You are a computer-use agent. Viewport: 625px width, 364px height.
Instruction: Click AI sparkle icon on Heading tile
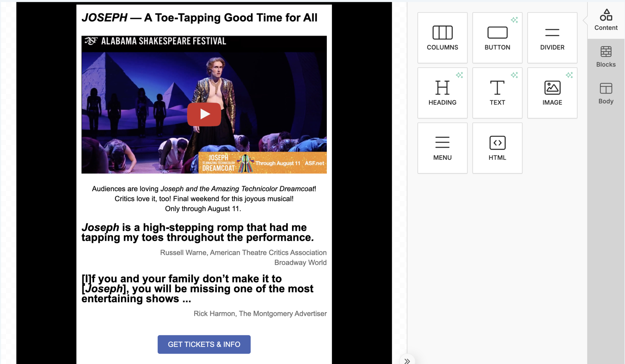click(459, 75)
